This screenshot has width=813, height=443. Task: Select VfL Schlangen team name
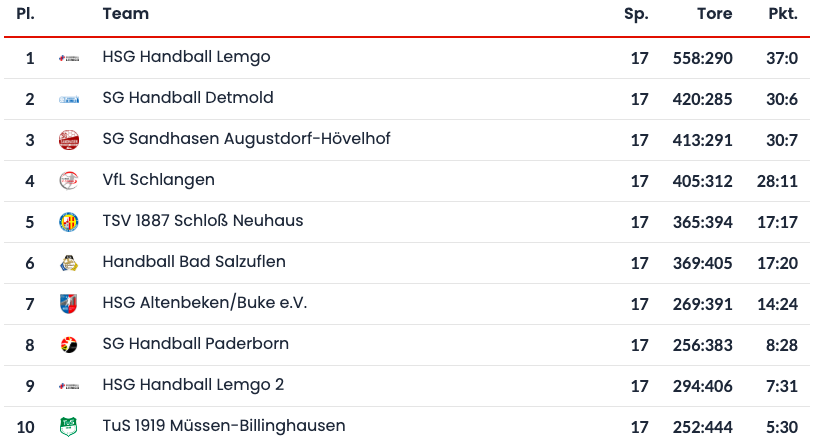coord(158,180)
